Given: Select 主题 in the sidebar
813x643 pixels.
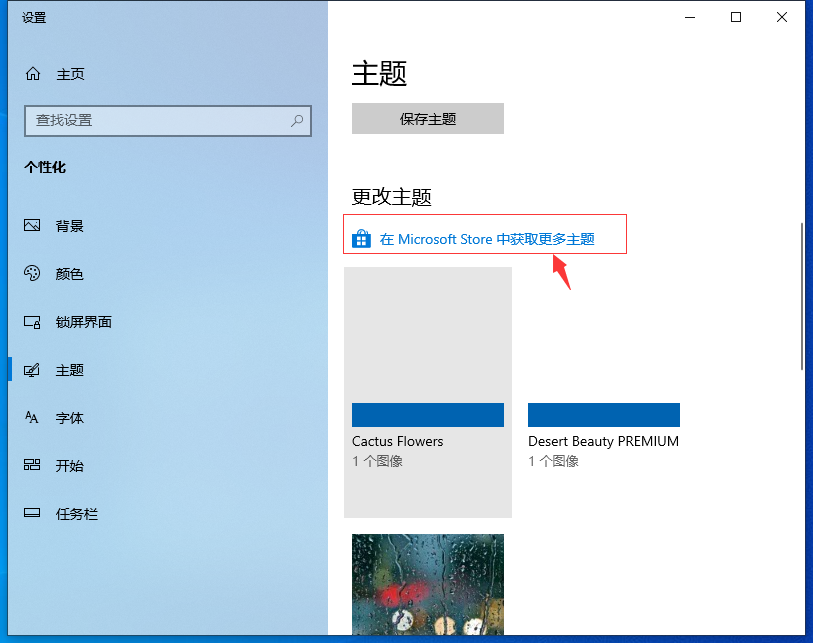Looking at the screenshot, I should [x=70, y=370].
